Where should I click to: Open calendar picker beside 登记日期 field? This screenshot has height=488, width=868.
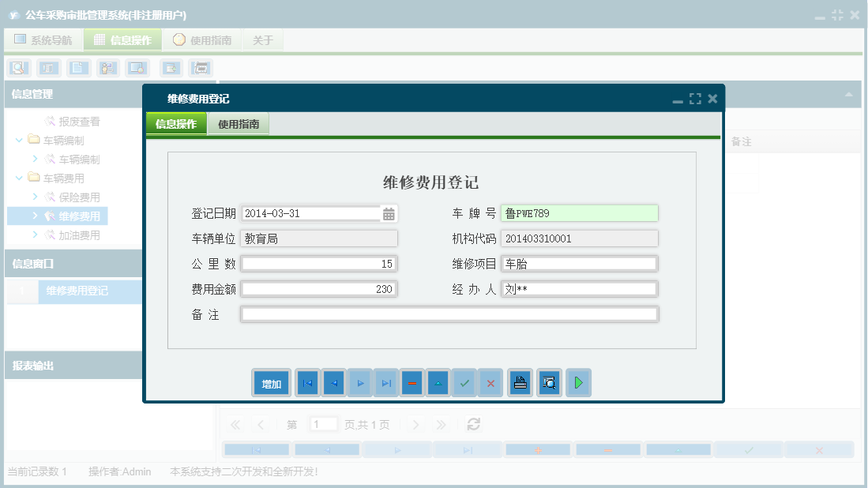389,212
